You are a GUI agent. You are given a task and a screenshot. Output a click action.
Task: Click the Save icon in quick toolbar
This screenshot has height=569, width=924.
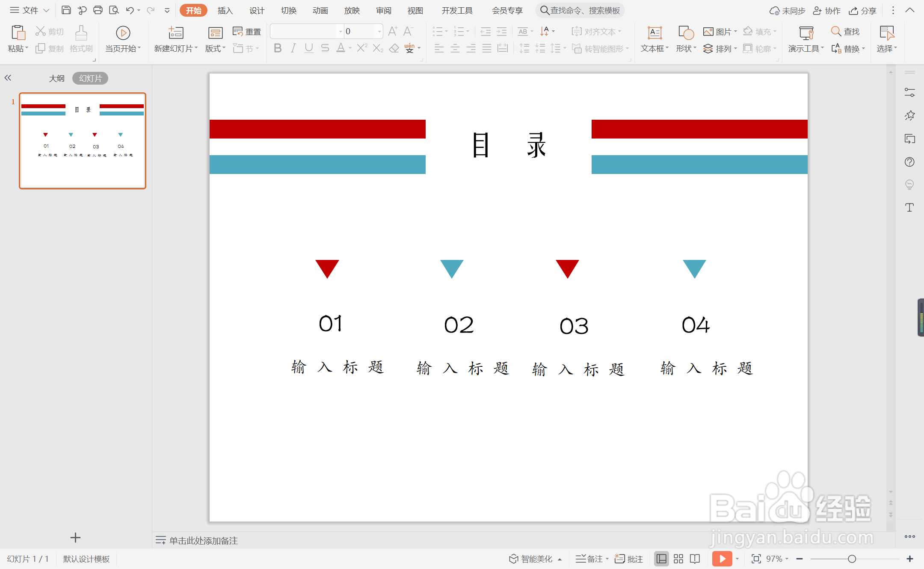click(66, 10)
